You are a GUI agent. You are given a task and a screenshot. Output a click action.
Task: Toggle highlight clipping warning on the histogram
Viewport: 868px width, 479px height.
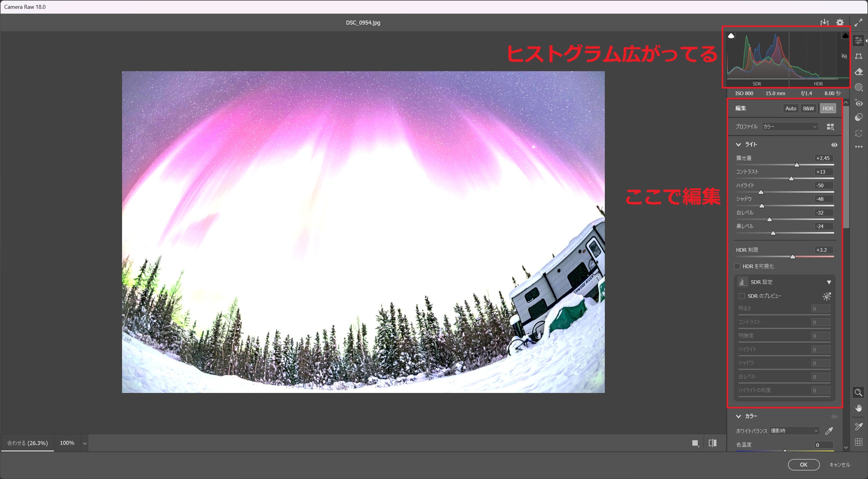click(845, 35)
